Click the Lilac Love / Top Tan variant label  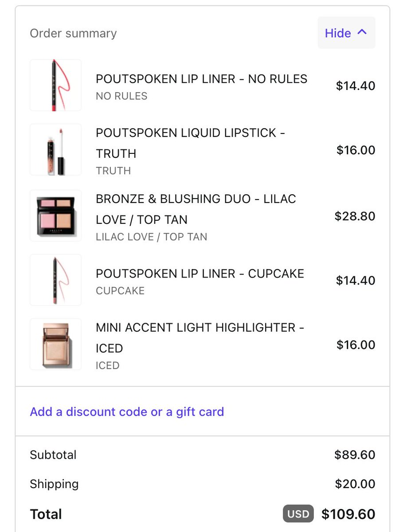(152, 237)
